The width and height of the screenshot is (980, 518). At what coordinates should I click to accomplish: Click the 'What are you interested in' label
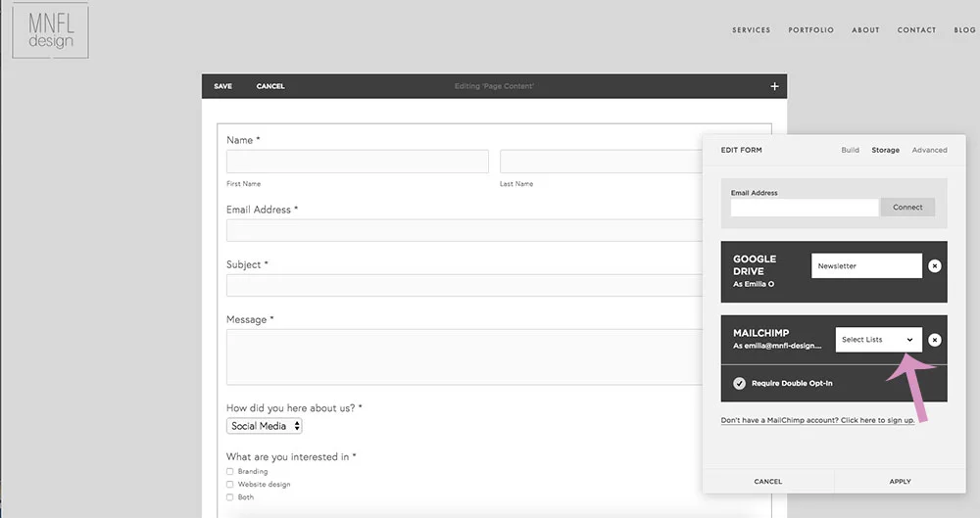[291, 456]
